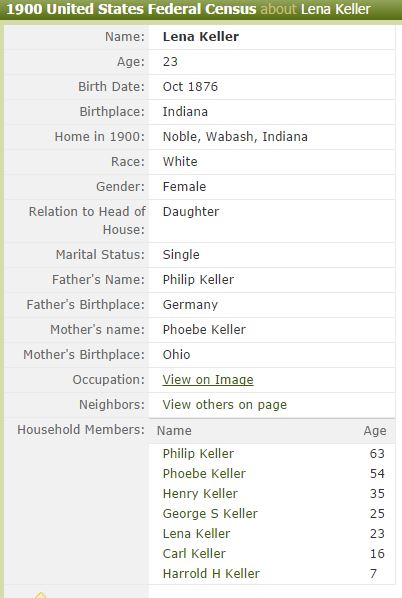
Task: Click the 1900 United States Federal Census header
Action: [x=132, y=9]
